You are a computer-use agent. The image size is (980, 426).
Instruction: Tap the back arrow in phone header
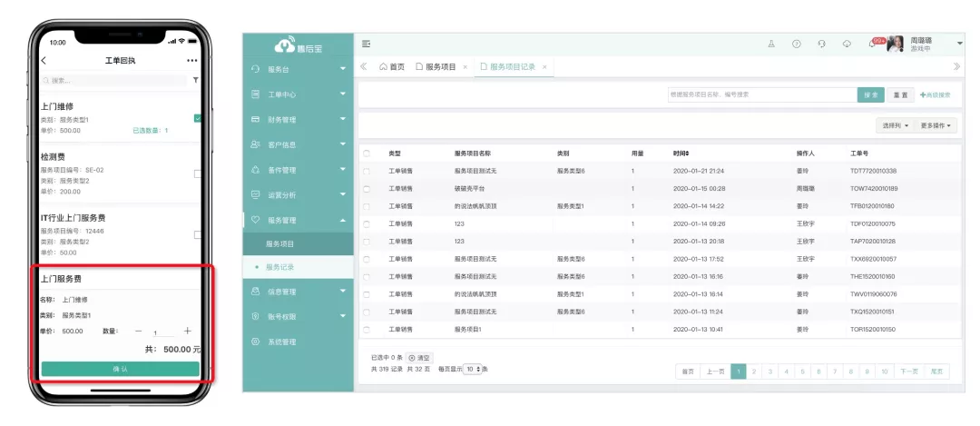(x=44, y=61)
